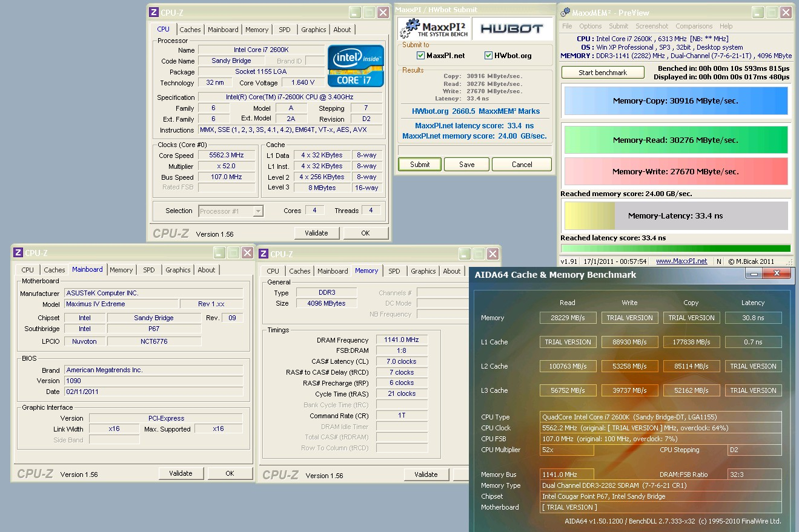The height and width of the screenshot is (532, 799).
Task: Open the Submit menu in MaxxMEM²
Action: click(618, 26)
